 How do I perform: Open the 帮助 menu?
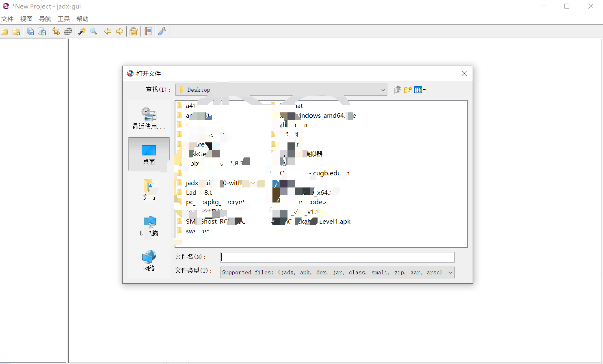click(x=82, y=19)
